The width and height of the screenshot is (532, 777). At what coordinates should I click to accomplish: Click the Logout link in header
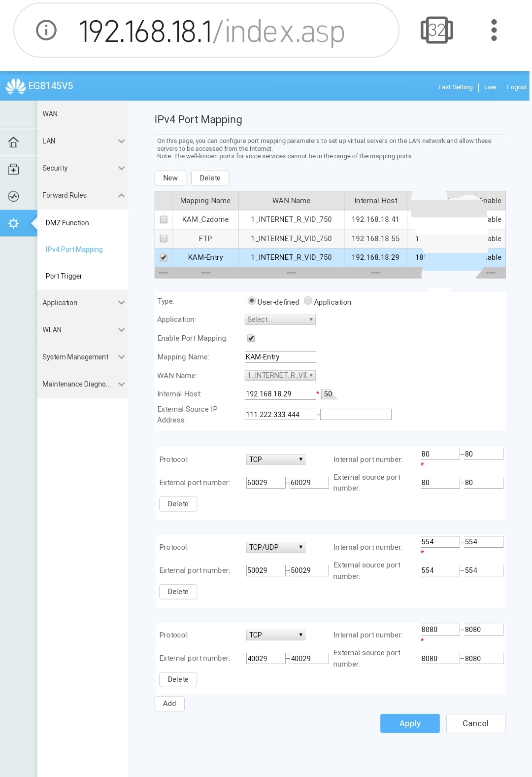[516, 87]
